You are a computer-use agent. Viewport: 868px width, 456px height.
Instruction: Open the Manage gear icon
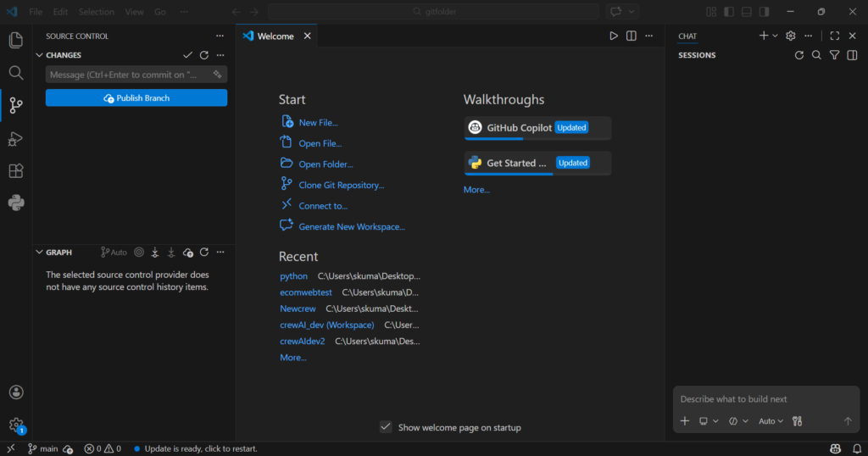[15, 424]
